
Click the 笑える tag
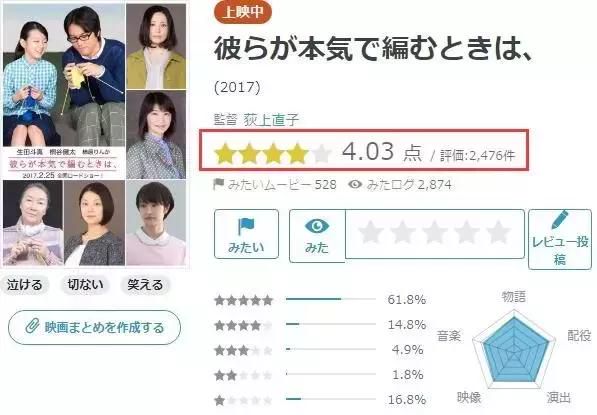tap(145, 284)
